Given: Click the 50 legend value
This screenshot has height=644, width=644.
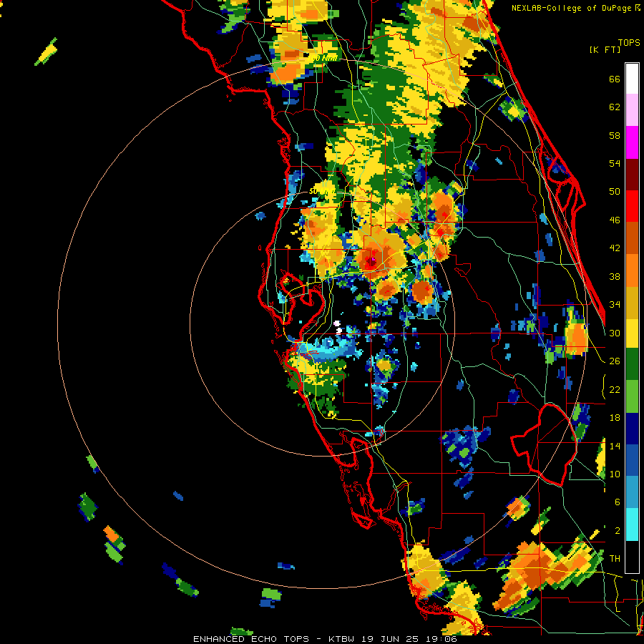Looking at the screenshot, I should pyautogui.click(x=615, y=192).
